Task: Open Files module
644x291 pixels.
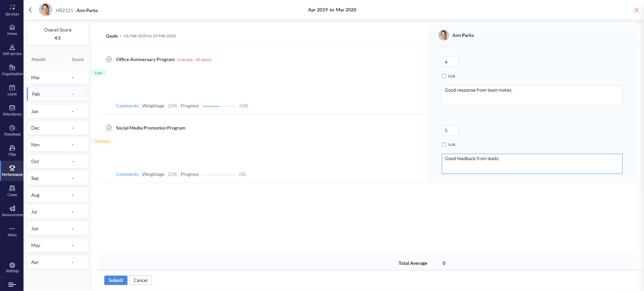Action: click(x=12, y=151)
